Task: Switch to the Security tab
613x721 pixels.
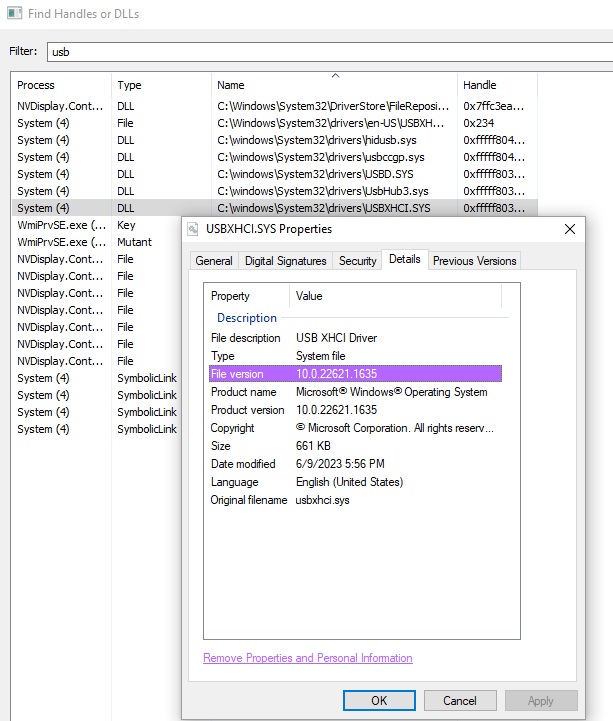Action: (357, 261)
